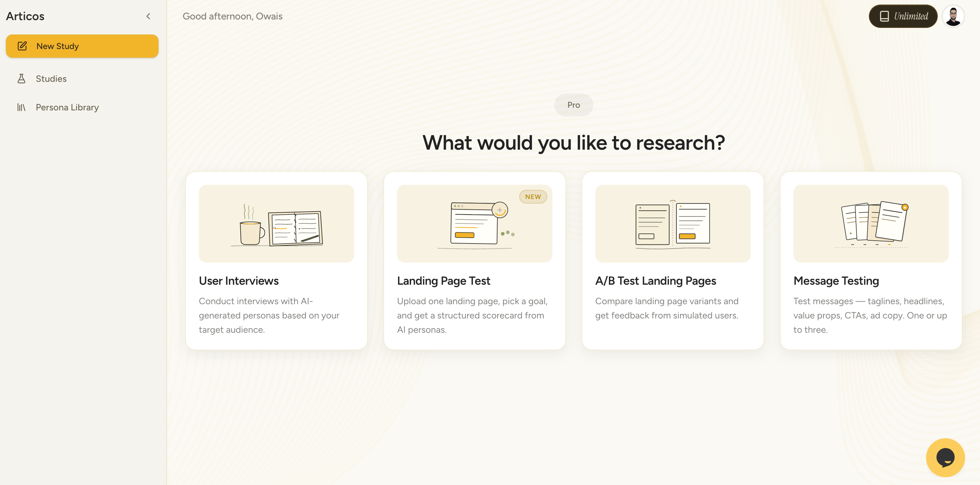Collapse the sidebar with the chevron arrow

point(148,16)
